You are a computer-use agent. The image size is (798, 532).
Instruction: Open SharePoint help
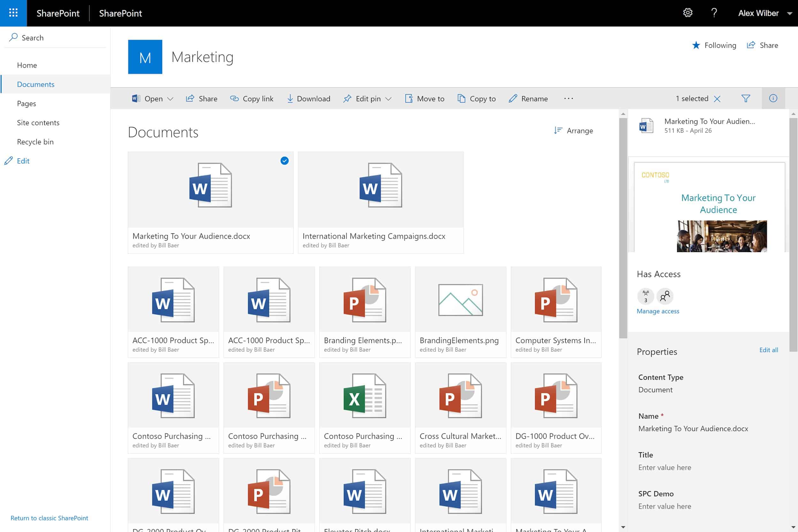714,13
